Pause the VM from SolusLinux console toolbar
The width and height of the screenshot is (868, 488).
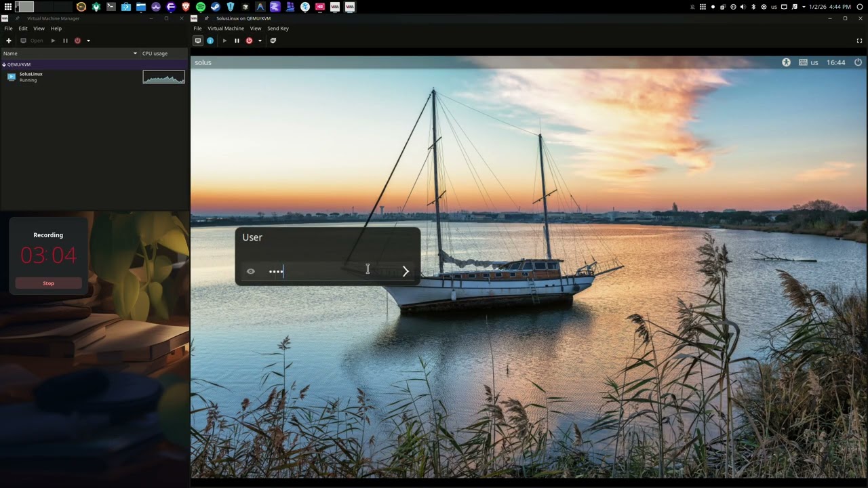(237, 41)
